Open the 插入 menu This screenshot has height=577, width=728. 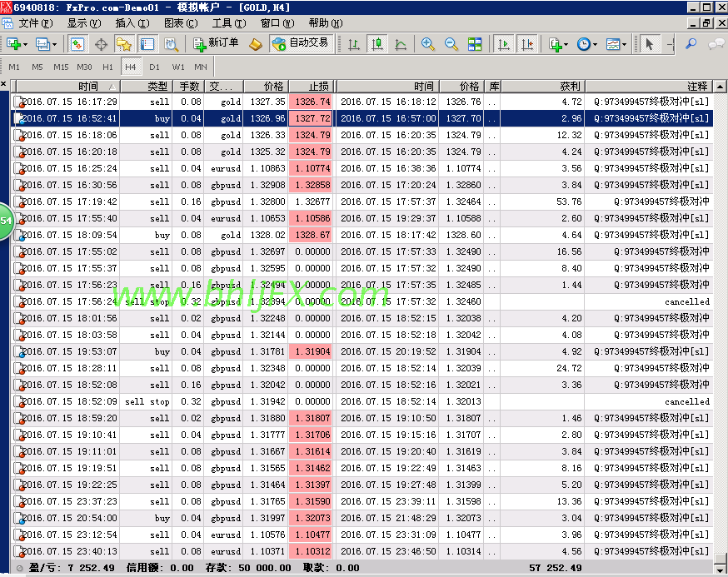click(x=132, y=23)
